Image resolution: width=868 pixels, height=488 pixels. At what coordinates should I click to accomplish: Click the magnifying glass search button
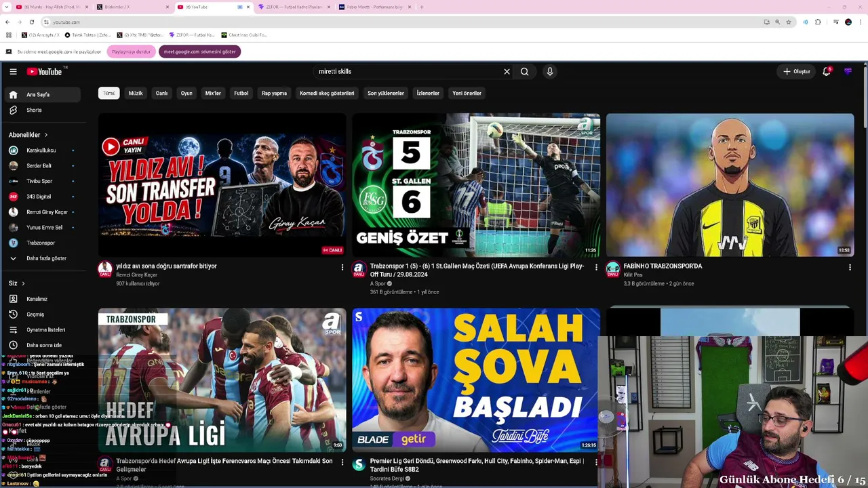coord(524,71)
